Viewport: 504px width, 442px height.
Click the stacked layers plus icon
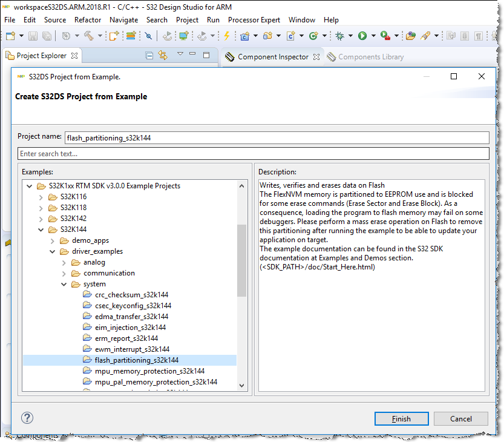point(131,36)
